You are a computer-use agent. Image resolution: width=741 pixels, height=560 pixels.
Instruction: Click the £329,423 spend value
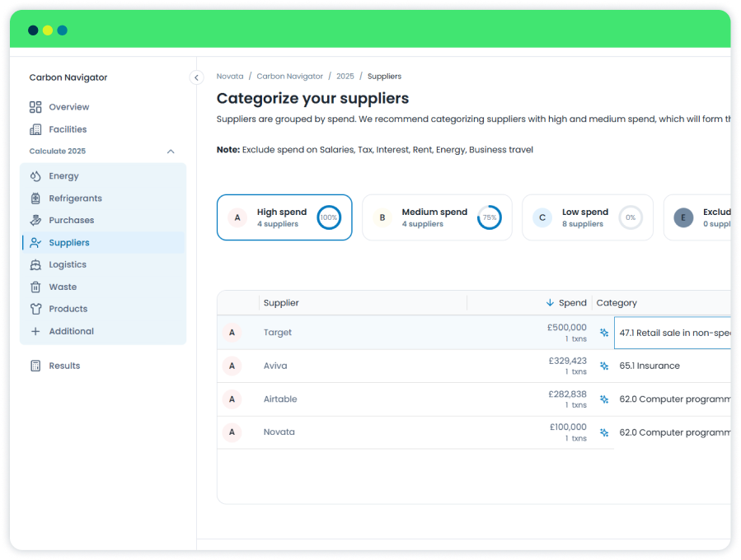pyautogui.click(x=567, y=361)
